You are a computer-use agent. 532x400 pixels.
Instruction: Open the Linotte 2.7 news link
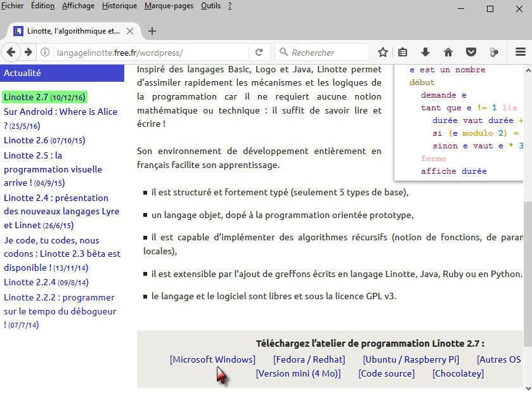click(44, 97)
